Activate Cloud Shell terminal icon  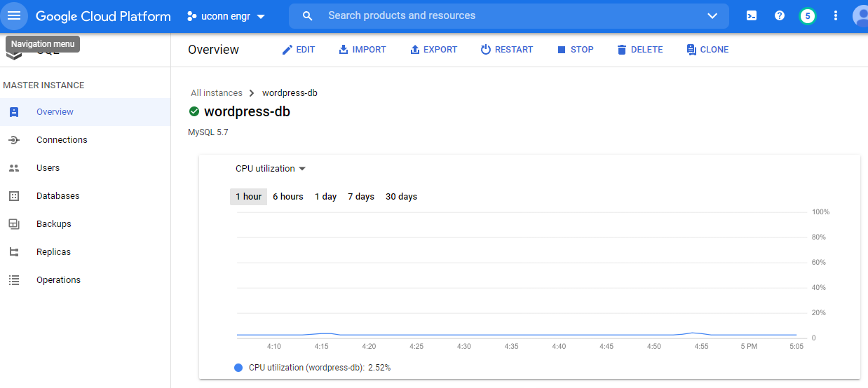(x=752, y=15)
